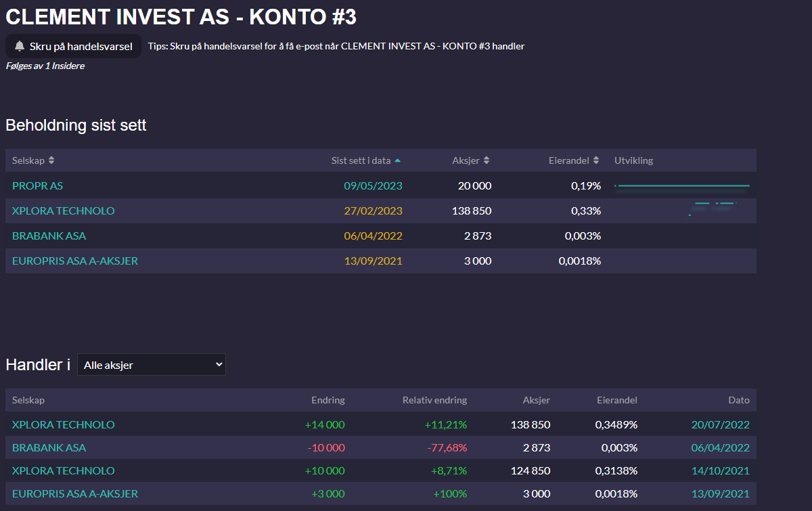Open PROPR AS company link

pyautogui.click(x=37, y=185)
